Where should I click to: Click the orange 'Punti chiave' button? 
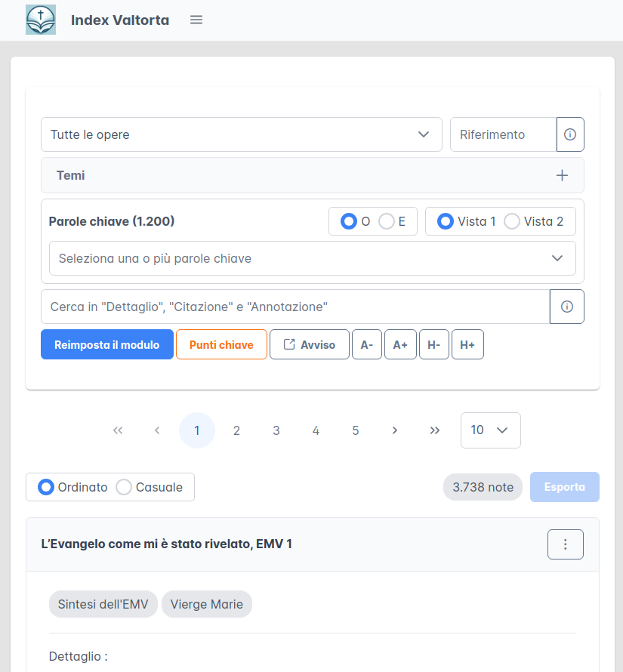click(x=221, y=344)
